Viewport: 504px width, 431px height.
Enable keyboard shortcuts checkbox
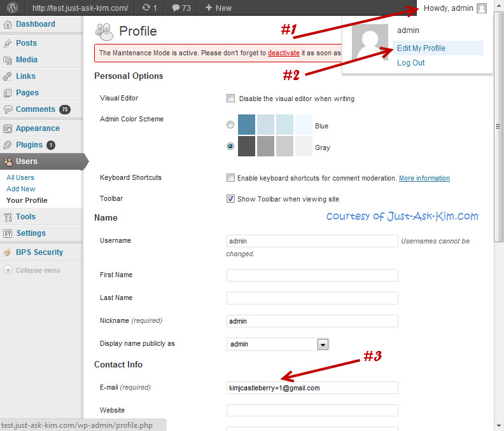230,177
